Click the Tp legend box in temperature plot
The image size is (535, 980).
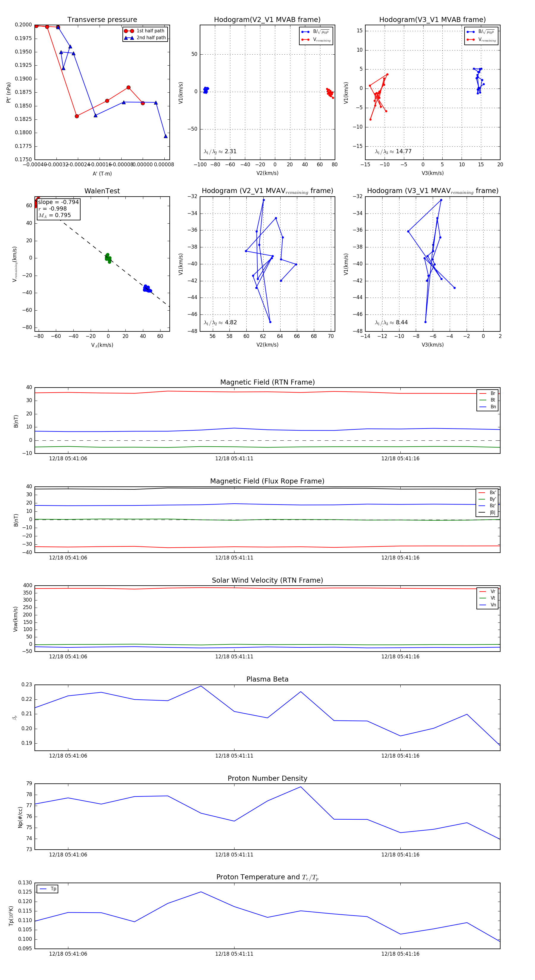coord(47,889)
